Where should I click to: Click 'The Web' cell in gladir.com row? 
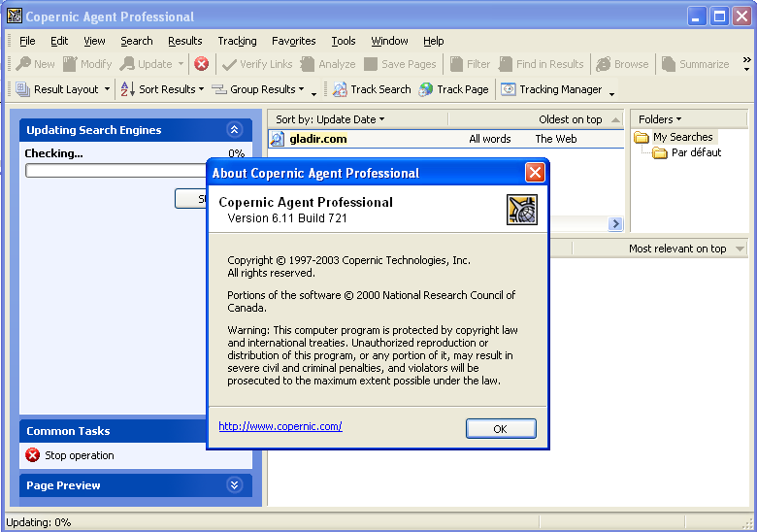(x=556, y=139)
